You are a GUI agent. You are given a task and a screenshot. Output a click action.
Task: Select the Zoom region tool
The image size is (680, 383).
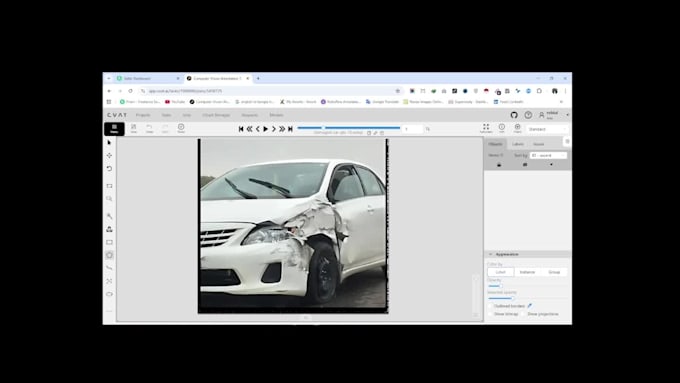click(x=109, y=199)
